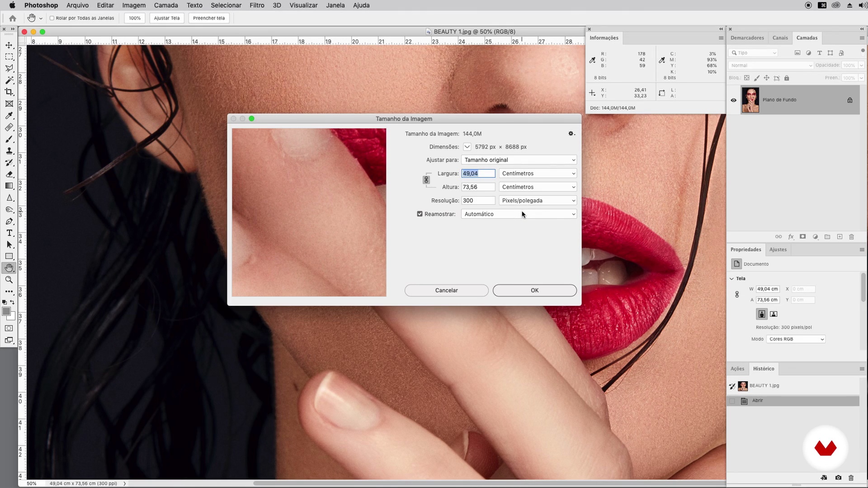Collapse the Tela section in Propriedades
Image resolution: width=868 pixels, height=488 pixels.
732,279
